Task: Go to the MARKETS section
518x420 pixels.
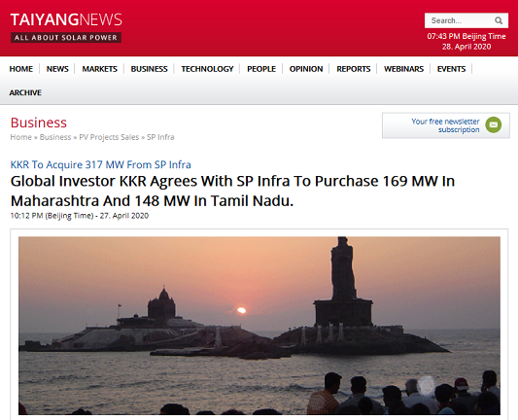Action: 100,69
